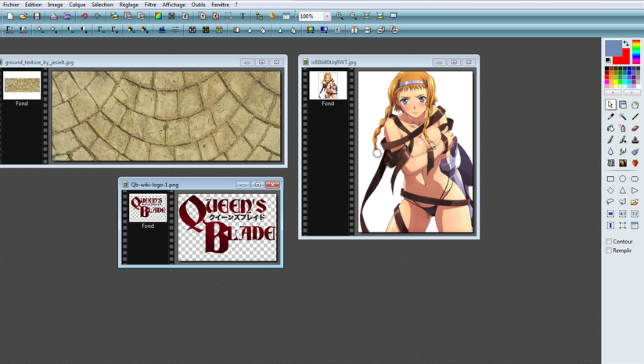The width and height of the screenshot is (644, 364).
Task: Click the Zoom out magnifier icon
Action: click(x=353, y=16)
